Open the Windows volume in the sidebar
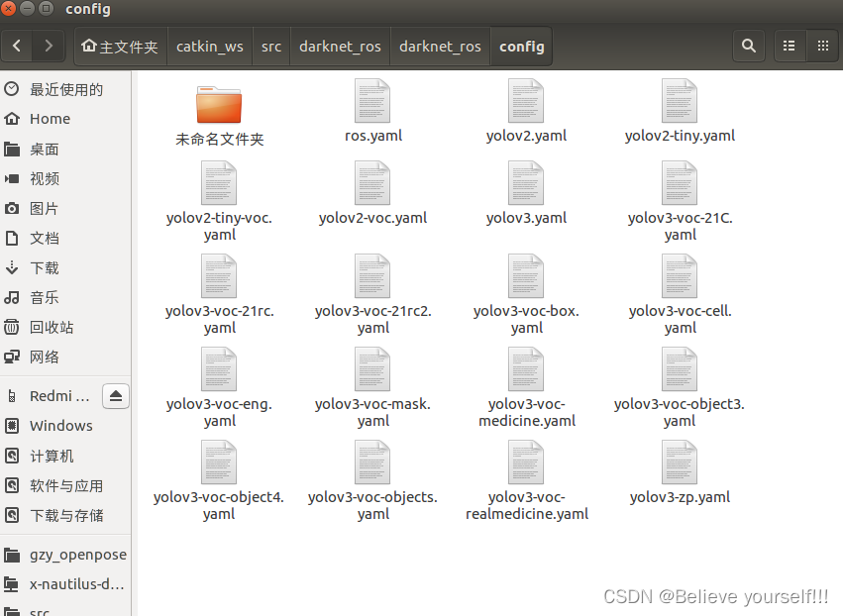843x616 pixels. (65, 426)
